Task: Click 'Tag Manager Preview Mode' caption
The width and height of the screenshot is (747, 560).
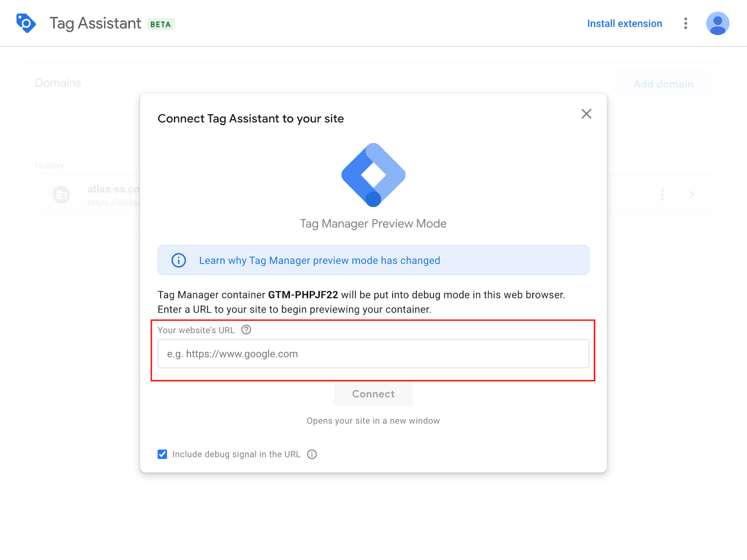Action: (x=373, y=224)
